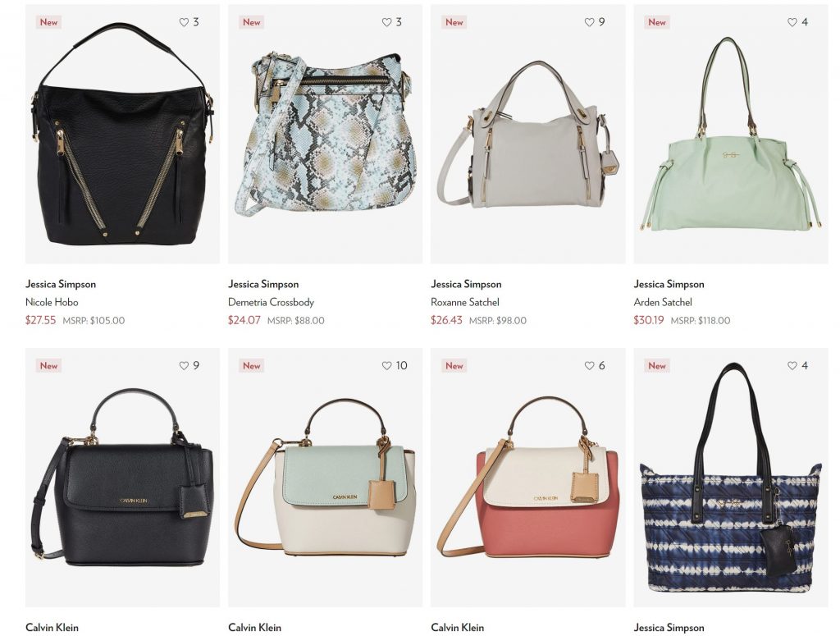This screenshot has height=636, width=840.
Task: Favorite the black Calvin Klein bag heart
Action: (184, 365)
